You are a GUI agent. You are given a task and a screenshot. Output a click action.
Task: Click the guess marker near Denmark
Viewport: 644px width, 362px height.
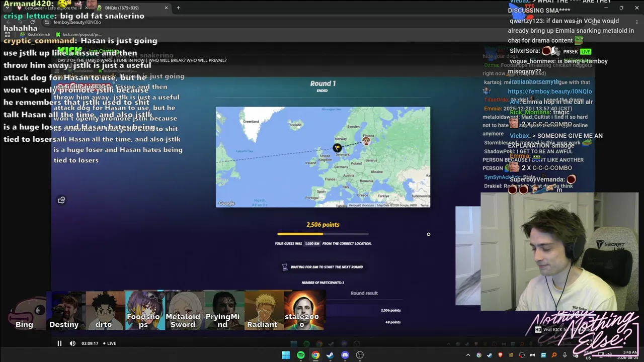pos(337,148)
